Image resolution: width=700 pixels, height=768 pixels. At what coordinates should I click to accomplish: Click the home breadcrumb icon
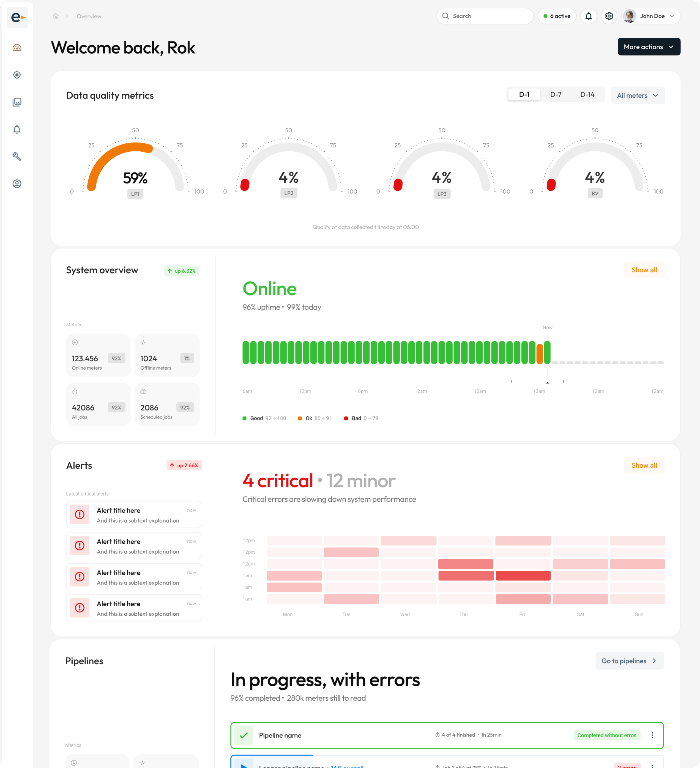[x=56, y=16]
